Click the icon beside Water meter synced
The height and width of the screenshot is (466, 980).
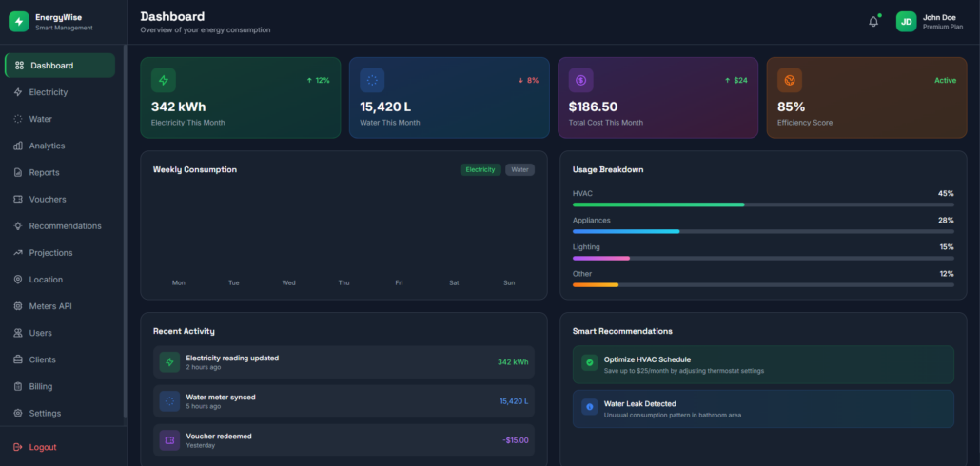[169, 401]
